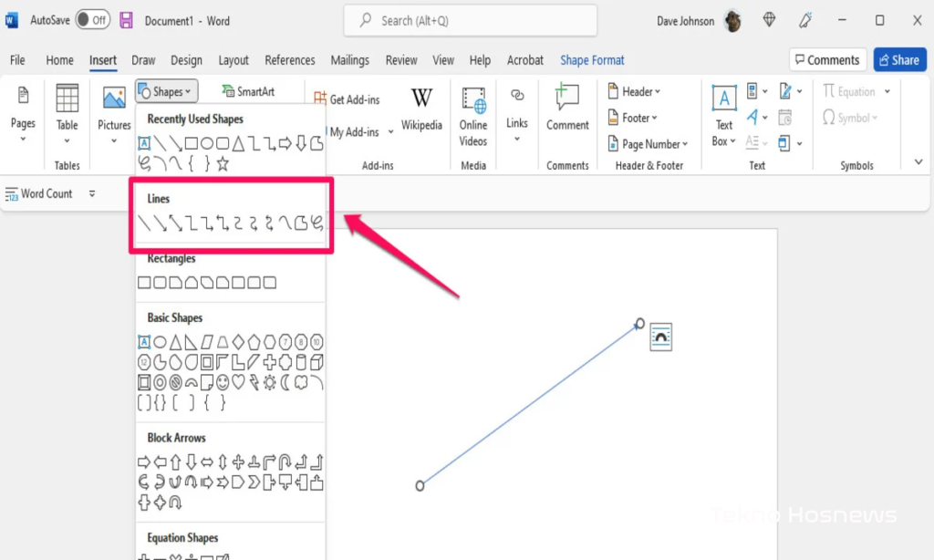
Task: Select the donut shape in Basic Shapes
Action: (x=160, y=382)
